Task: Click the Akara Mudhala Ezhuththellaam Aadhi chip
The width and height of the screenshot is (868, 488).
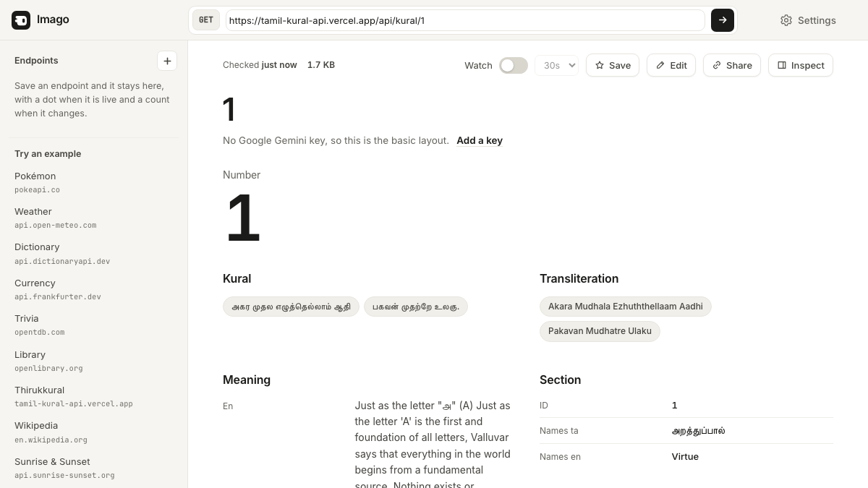Action: click(x=626, y=307)
